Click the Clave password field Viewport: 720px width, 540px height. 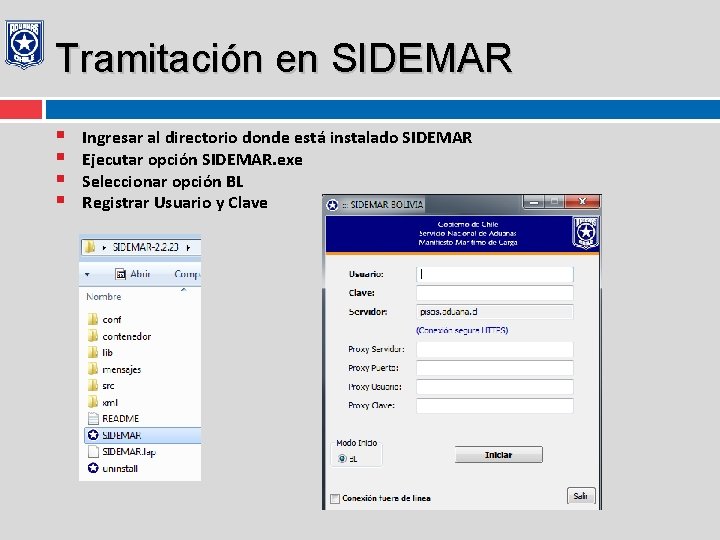[x=495, y=293]
